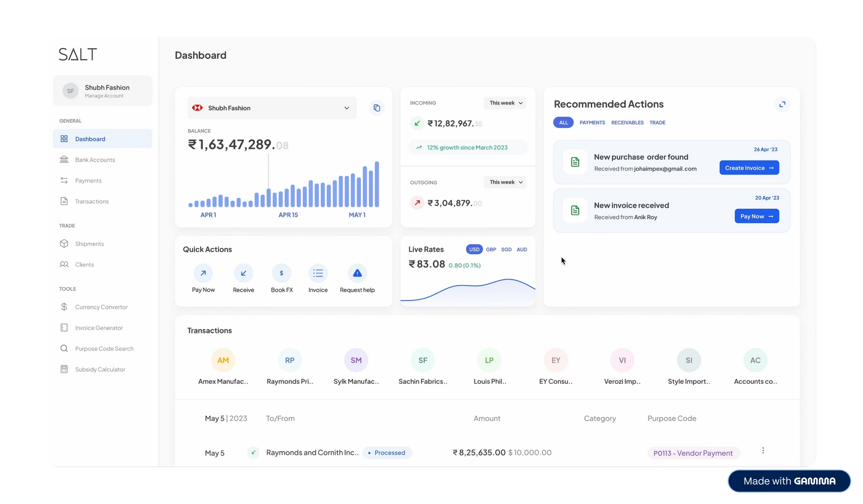Click the Receive quick action icon
This screenshot has width=863, height=504.
click(243, 273)
